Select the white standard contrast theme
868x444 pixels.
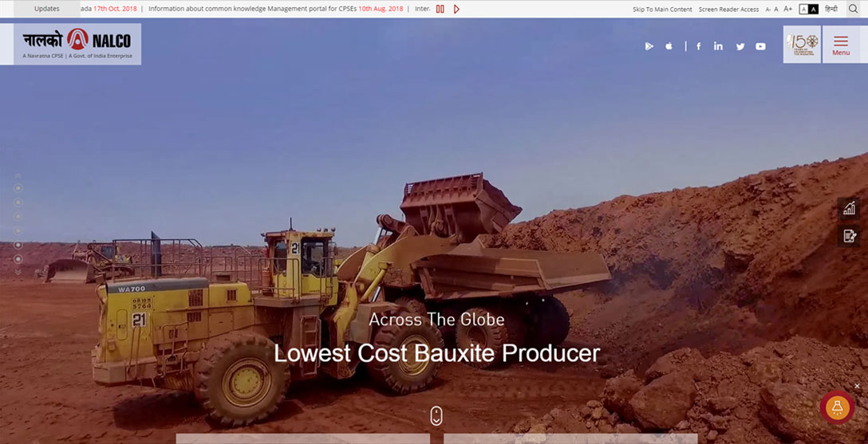[x=804, y=10]
